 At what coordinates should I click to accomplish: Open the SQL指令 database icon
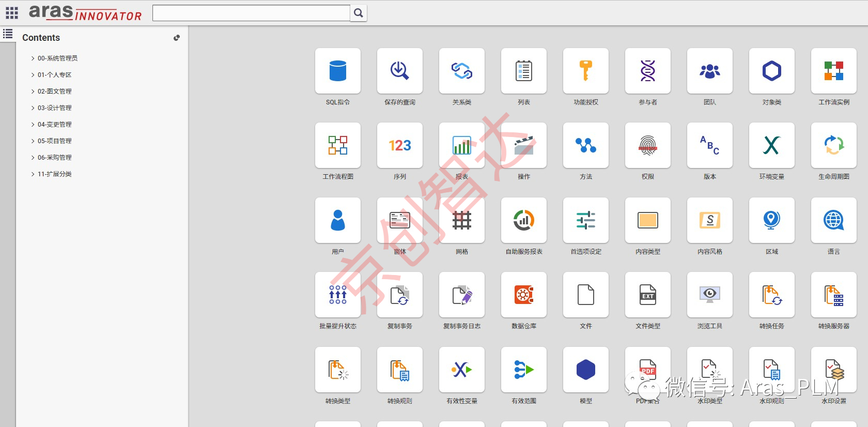tap(338, 71)
